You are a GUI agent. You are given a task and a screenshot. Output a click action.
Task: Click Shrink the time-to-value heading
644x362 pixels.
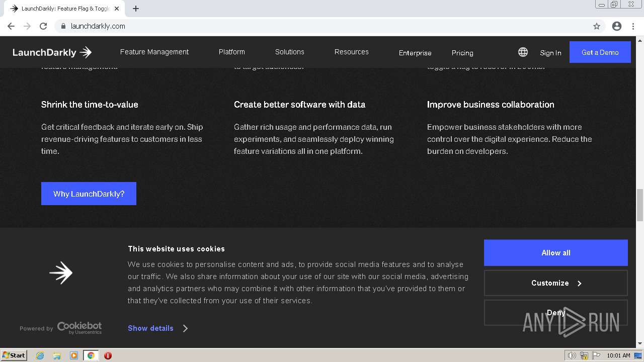tap(90, 105)
